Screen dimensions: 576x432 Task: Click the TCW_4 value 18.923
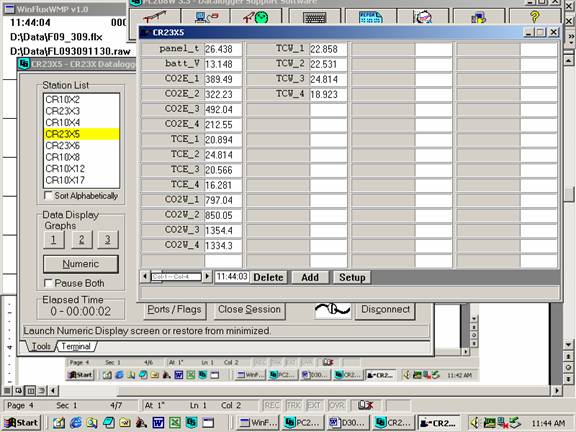(x=328, y=94)
